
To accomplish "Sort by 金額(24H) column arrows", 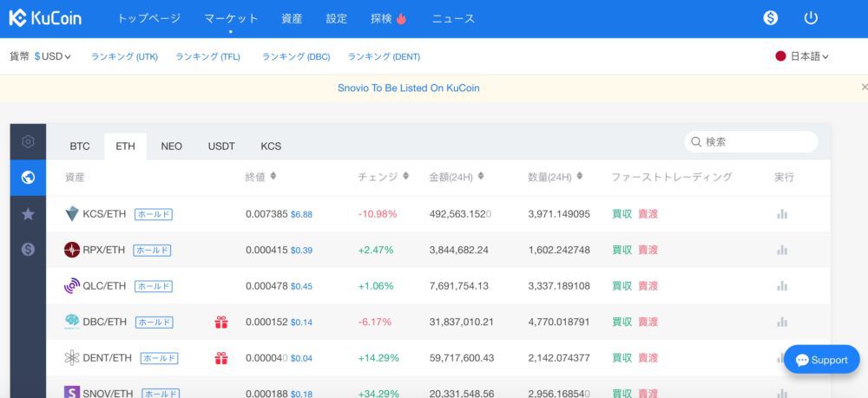I will pos(481,176).
